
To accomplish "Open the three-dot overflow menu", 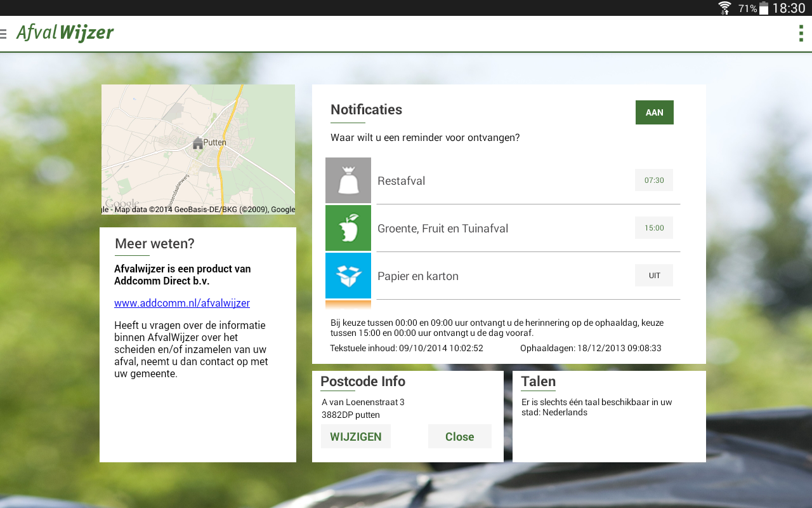I will tap(801, 34).
